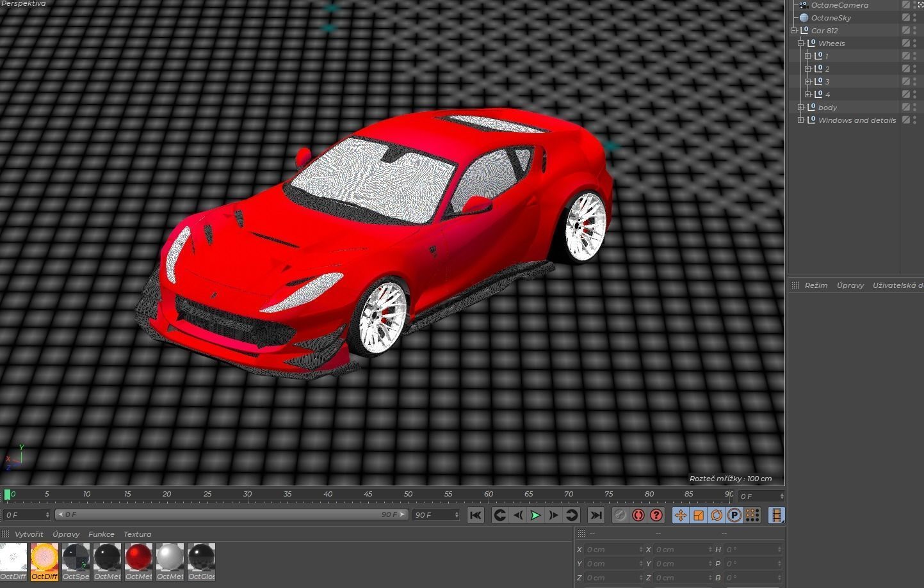The height and width of the screenshot is (588, 924).
Task: Toggle scale keyframe recording
Action: pyautogui.click(x=699, y=515)
